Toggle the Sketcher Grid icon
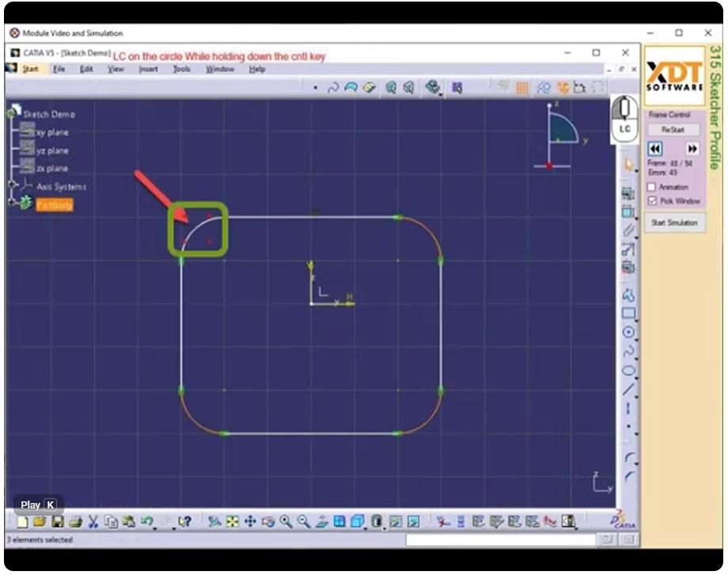Image resolution: width=728 pixels, height=575 pixels. point(522,87)
